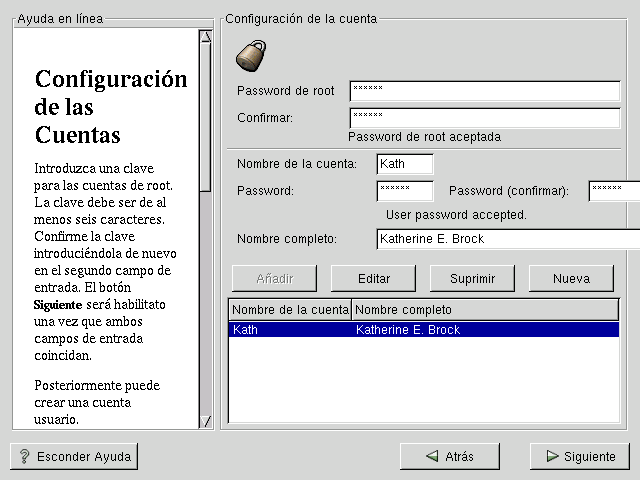Sort by Nombre de la cuenta column header
This screenshot has height=480, width=640.
point(290,310)
